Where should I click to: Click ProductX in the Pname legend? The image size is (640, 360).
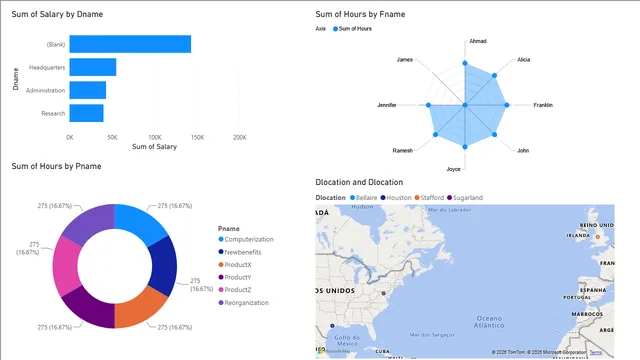[235, 264]
